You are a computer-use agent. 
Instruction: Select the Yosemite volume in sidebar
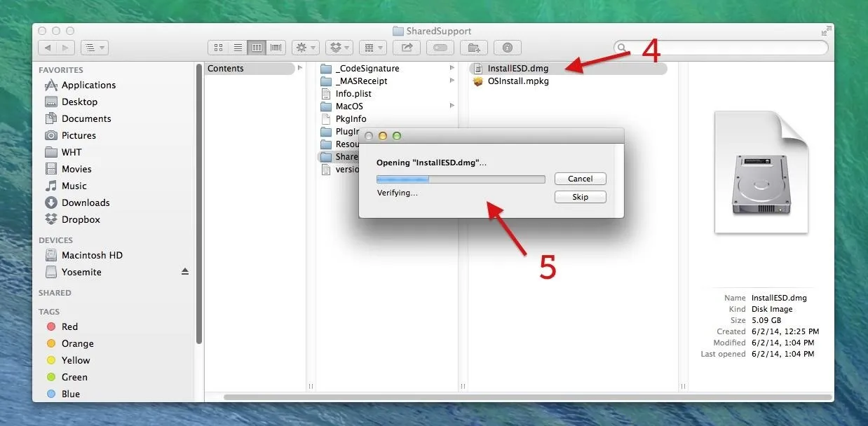coord(81,272)
